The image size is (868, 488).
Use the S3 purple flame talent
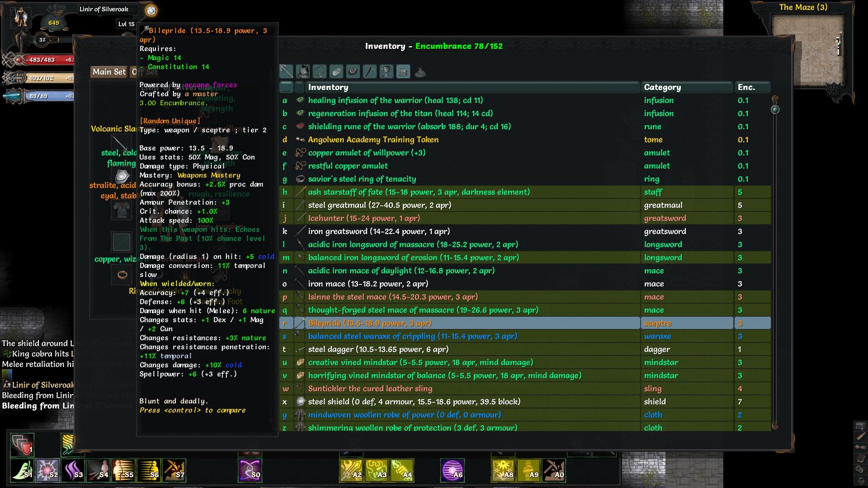coord(73,470)
